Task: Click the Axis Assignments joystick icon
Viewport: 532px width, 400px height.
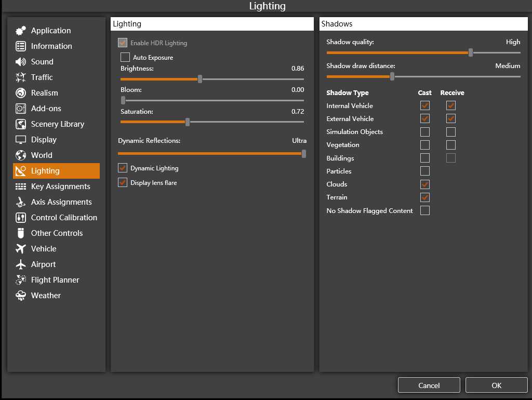Action: [21, 202]
